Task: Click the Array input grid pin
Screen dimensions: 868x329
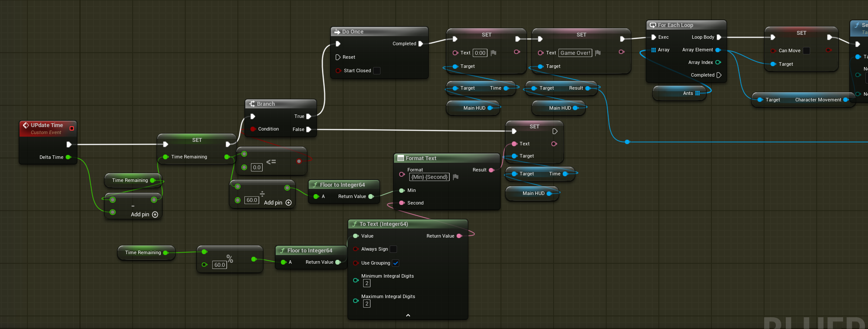Action: pos(653,50)
